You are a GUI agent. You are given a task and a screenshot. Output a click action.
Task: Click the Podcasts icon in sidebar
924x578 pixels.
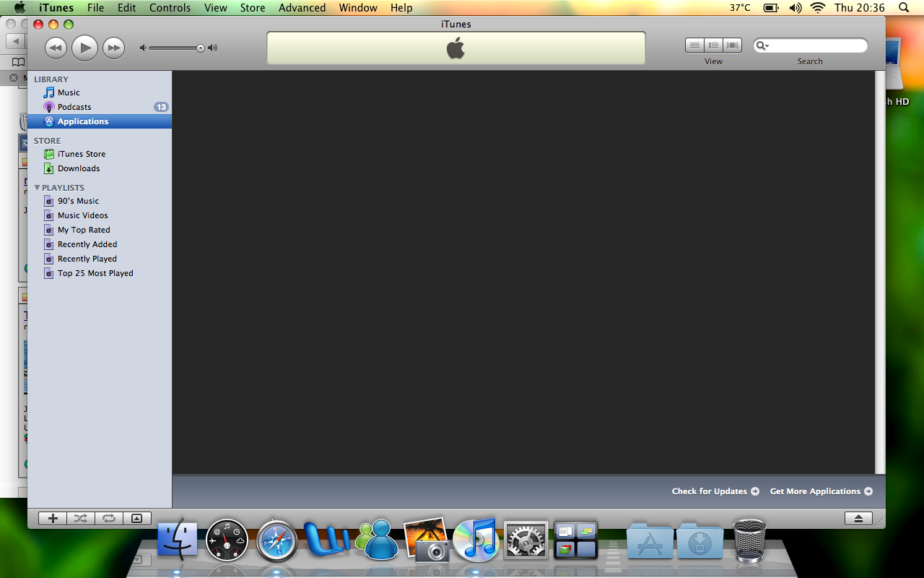(x=49, y=107)
